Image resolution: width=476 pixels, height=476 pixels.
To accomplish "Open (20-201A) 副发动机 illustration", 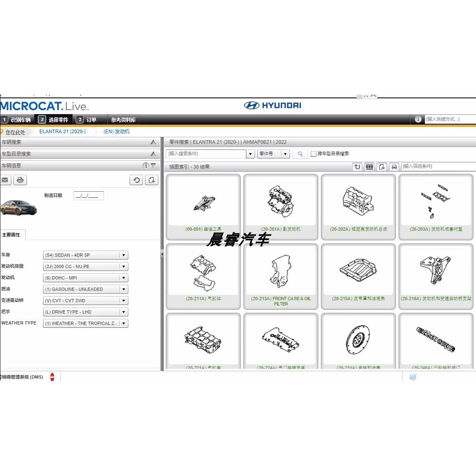I will coord(281,207).
